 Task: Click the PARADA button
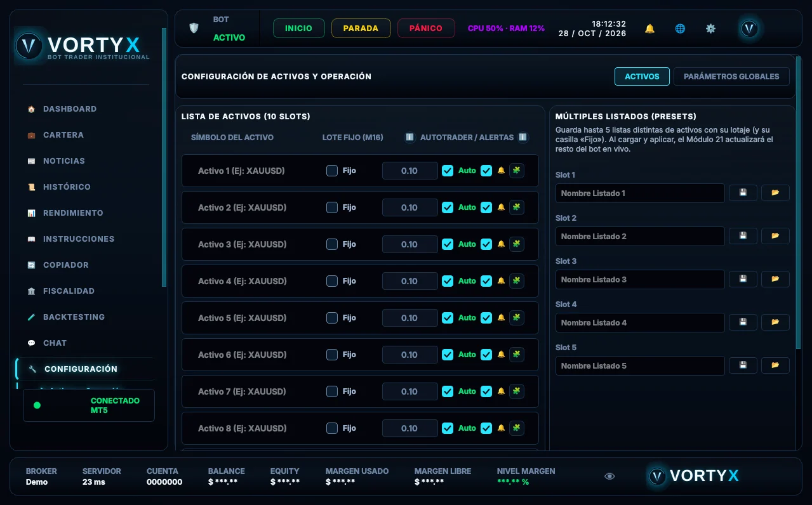361,29
